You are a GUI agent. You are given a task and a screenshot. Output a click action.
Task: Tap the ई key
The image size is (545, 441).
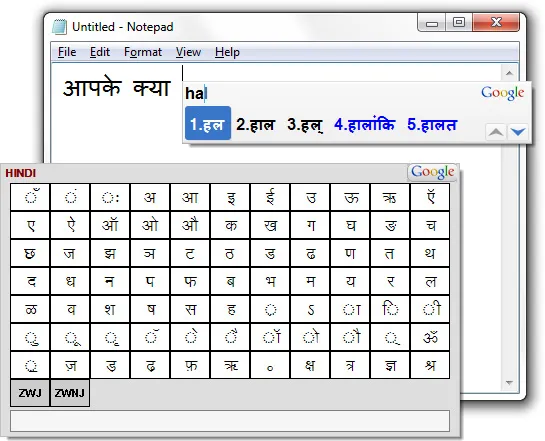pos(270,197)
